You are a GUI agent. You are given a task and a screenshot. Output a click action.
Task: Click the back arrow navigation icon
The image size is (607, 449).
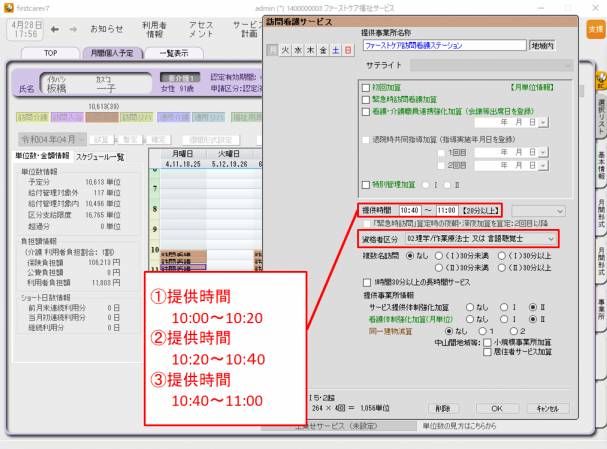coord(53,29)
